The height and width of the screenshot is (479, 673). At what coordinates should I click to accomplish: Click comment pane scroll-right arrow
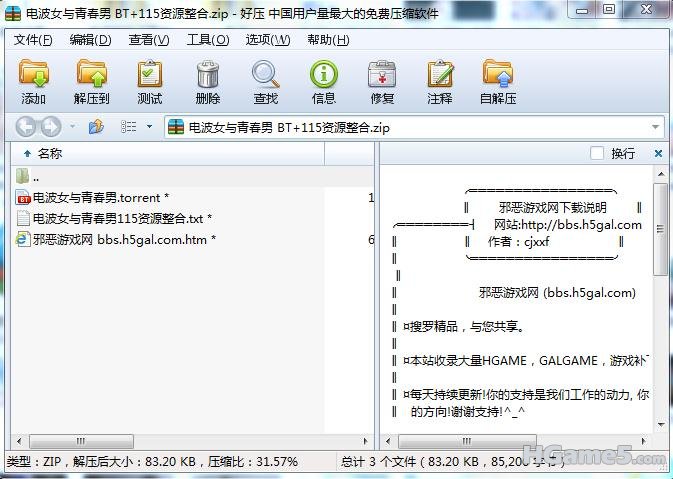pos(643,441)
